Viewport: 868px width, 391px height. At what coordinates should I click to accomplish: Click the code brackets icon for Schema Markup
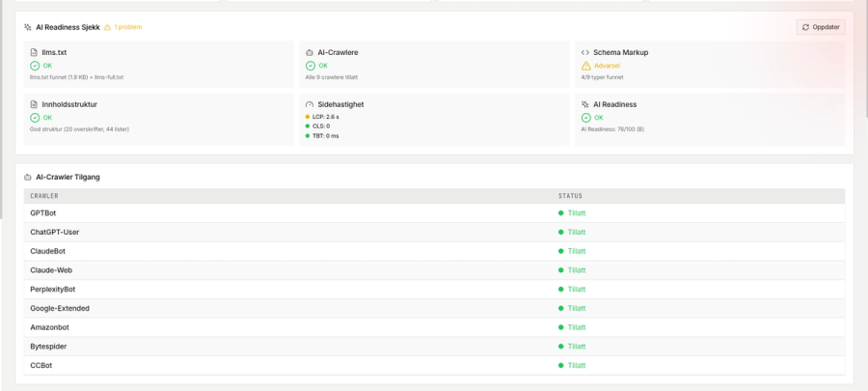click(x=585, y=52)
